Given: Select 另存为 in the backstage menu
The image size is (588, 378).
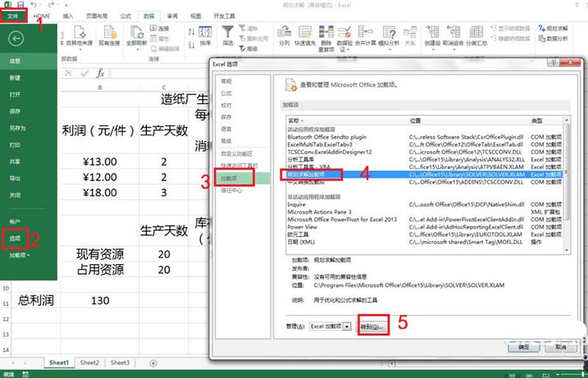Looking at the screenshot, I should click(x=17, y=128).
